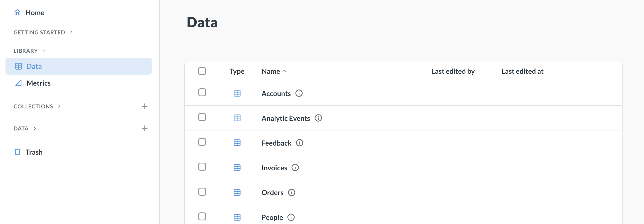Open the Invoices table
644x224 pixels.
pos(274,168)
